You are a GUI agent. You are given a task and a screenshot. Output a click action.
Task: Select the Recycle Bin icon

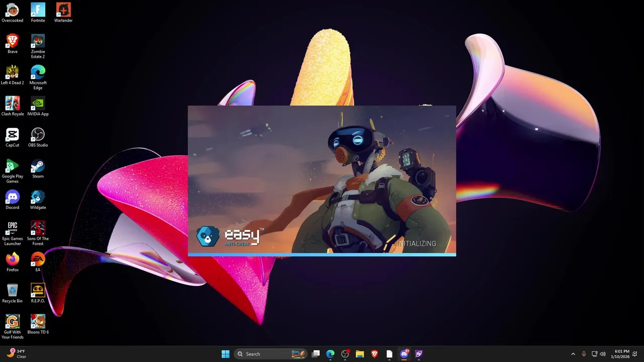(x=12, y=293)
